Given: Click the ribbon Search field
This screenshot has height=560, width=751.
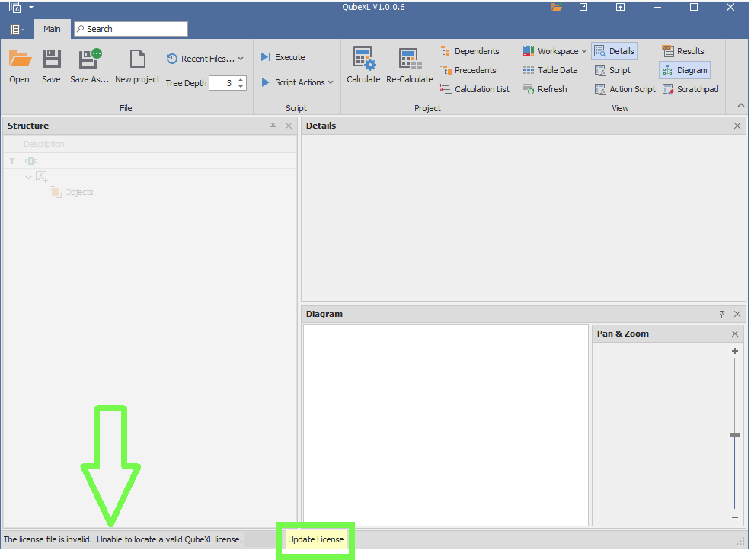Looking at the screenshot, I should pyautogui.click(x=131, y=29).
